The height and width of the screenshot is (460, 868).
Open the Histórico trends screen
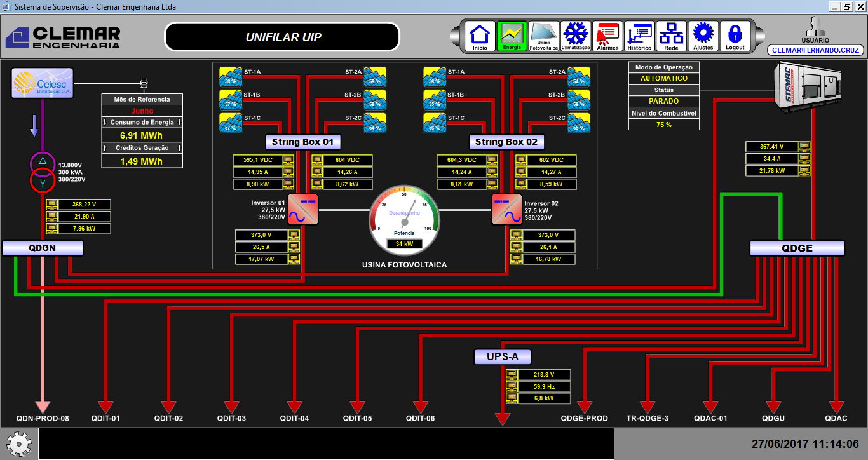tap(639, 36)
